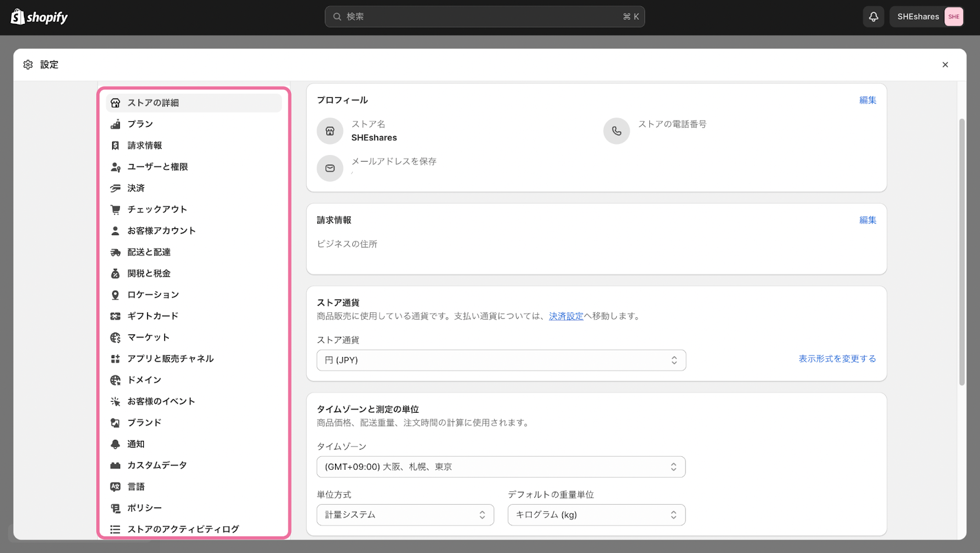Click the phone icon beside ストアの電話番号
980x553 pixels.
617,131
